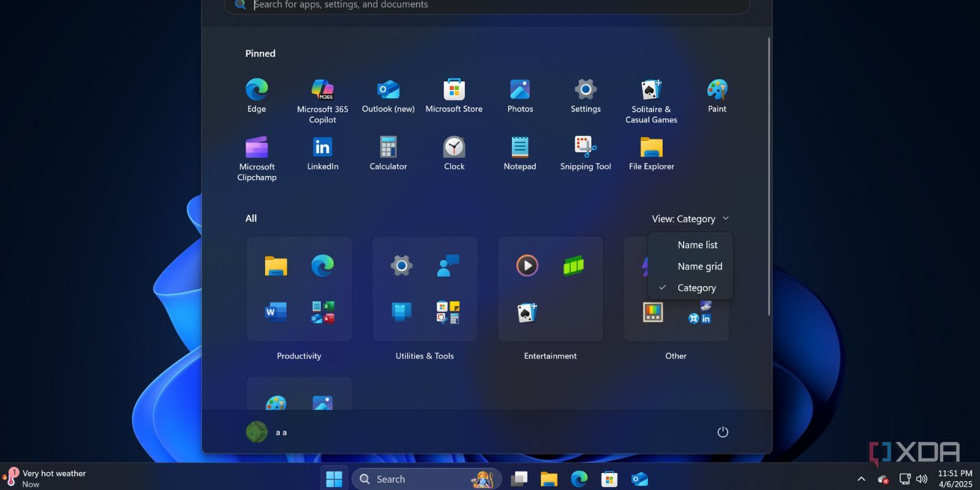This screenshot has width=980, height=490.
Task: Open pinned File Explorer app
Action: tap(651, 154)
